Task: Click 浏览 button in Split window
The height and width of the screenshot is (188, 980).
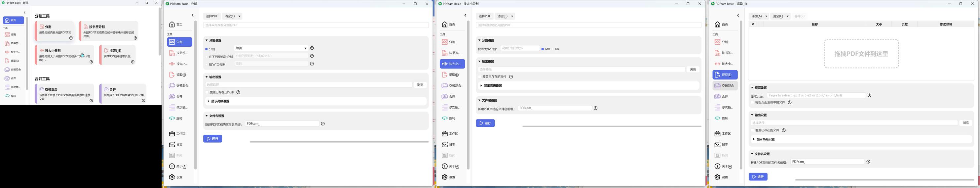Action: tap(420, 85)
